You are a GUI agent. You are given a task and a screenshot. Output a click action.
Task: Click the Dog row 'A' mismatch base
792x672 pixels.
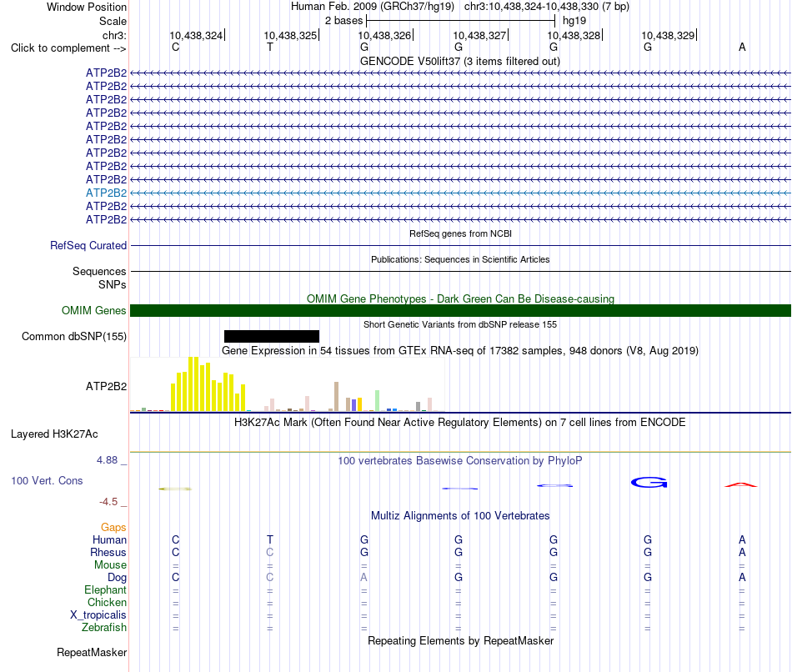pyautogui.click(x=363, y=578)
